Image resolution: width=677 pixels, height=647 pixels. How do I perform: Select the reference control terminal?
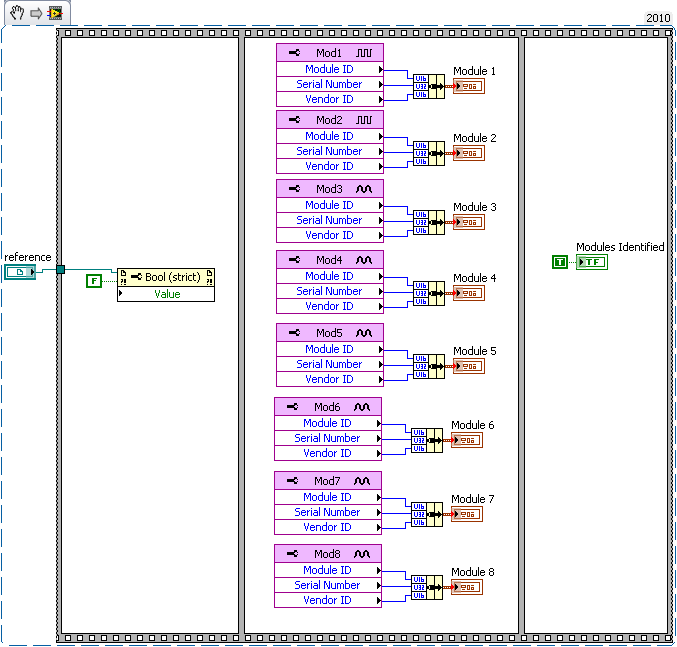(20, 272)
